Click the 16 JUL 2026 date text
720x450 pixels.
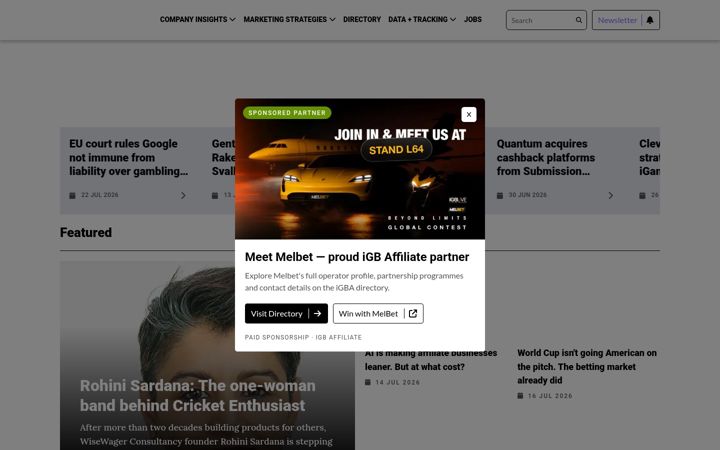click(550, 396)
